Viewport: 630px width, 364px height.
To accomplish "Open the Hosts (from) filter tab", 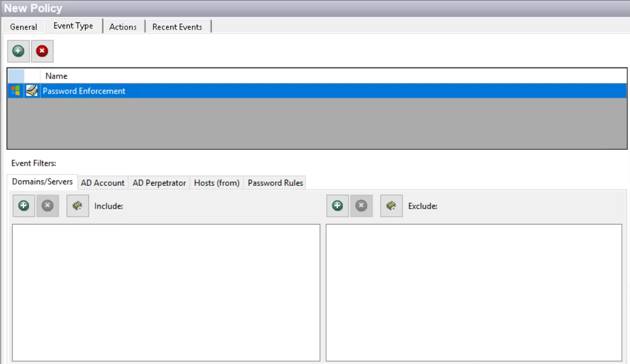I will 217,183.
